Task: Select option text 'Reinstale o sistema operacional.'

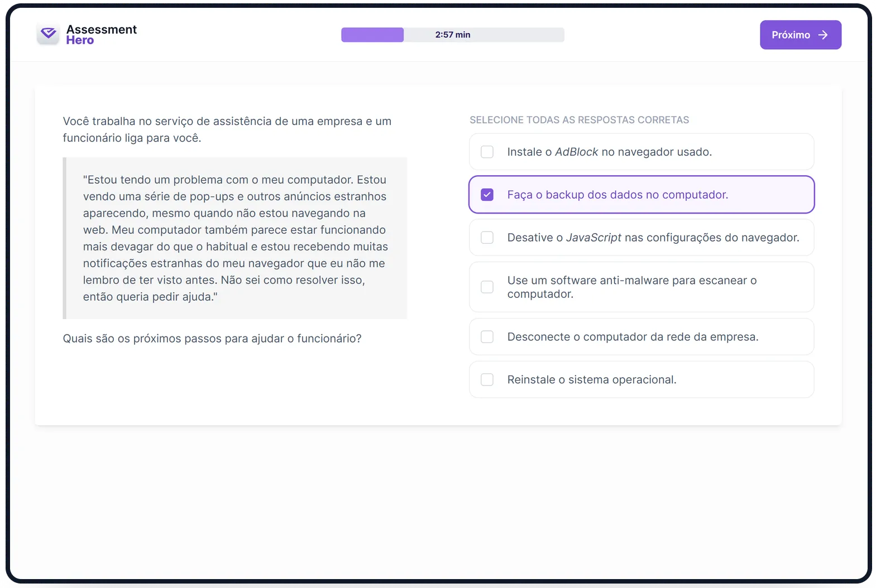Action: [592, 379]
